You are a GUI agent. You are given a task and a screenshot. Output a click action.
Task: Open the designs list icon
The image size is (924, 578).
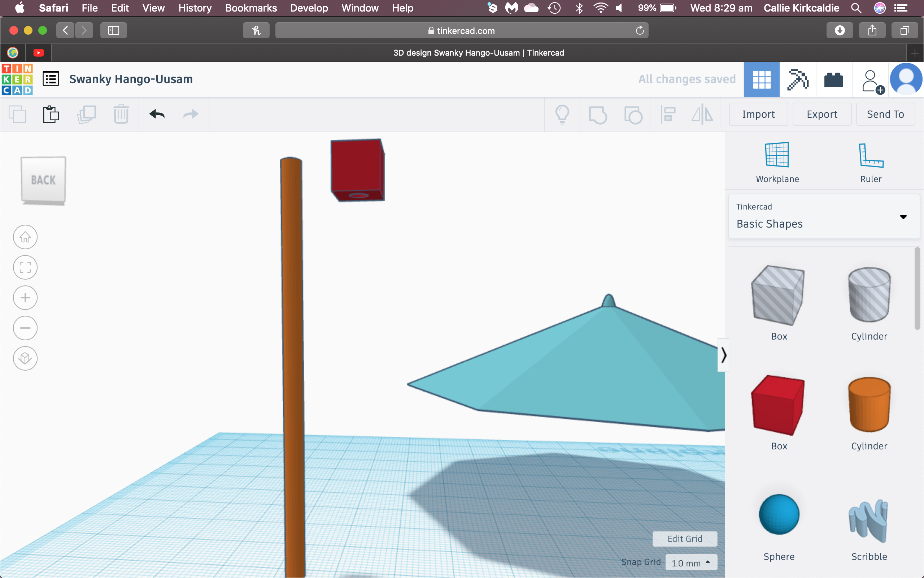pyautogui.click(x=51, y=79)
